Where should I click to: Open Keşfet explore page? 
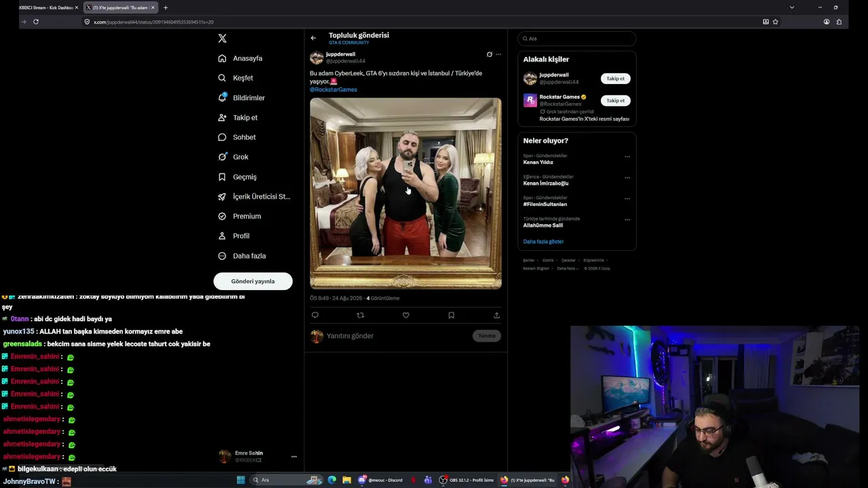point(235,78)
